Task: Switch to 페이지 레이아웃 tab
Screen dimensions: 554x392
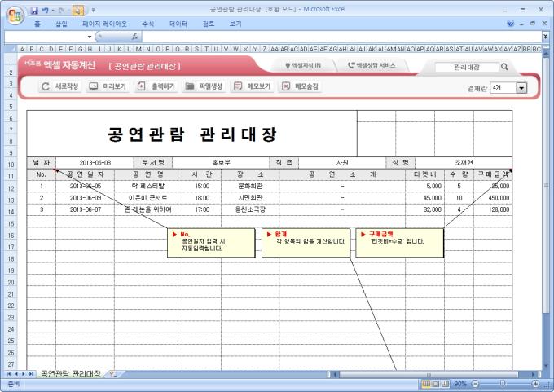Action: (104, 24)
